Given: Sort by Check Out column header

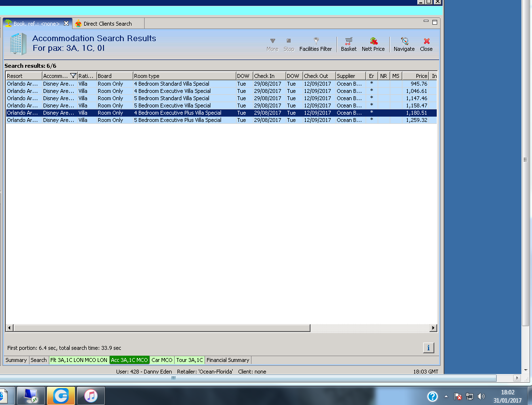Looking at the screenshot, I should (x=319, y=76).
